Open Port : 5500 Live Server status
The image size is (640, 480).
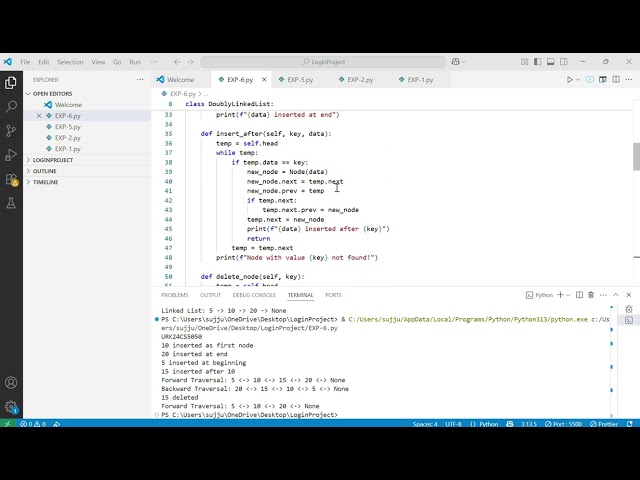(563, 424)
